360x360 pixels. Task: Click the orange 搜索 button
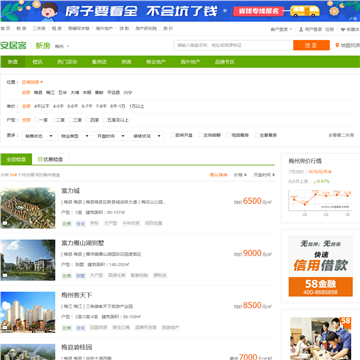[x=311, y=45]
